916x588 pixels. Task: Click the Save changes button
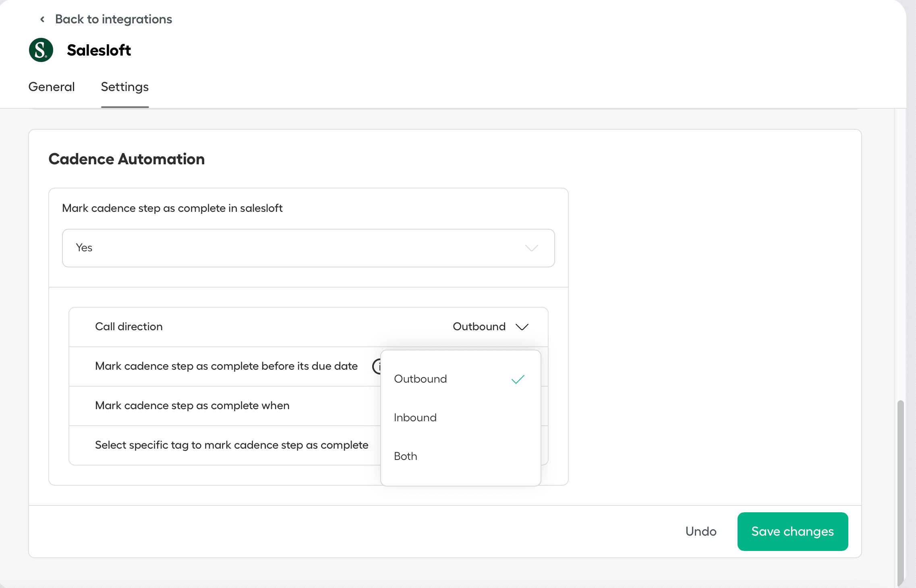pyautogui.click(x=792, y=532)
